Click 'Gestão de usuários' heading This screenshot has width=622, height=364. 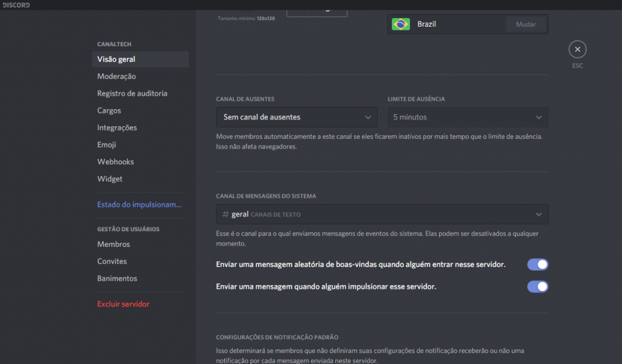(128, 229)
